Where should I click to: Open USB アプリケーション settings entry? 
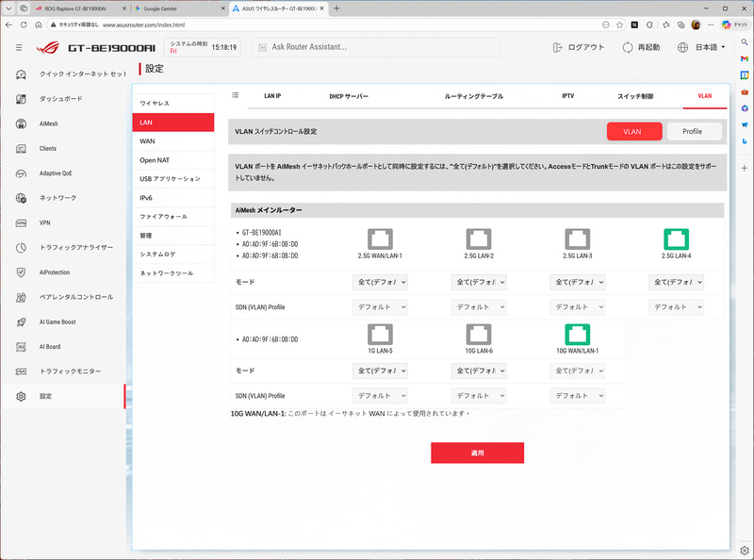pyautogui.click(x=173, y=179)
